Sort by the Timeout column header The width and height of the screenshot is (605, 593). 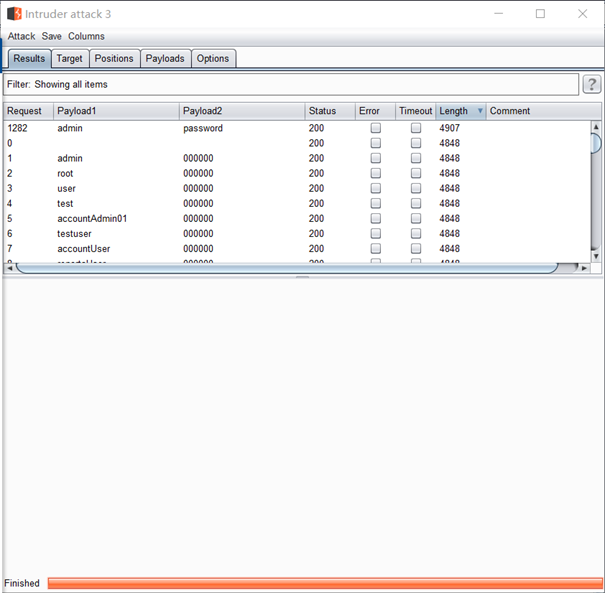point(415,111)
